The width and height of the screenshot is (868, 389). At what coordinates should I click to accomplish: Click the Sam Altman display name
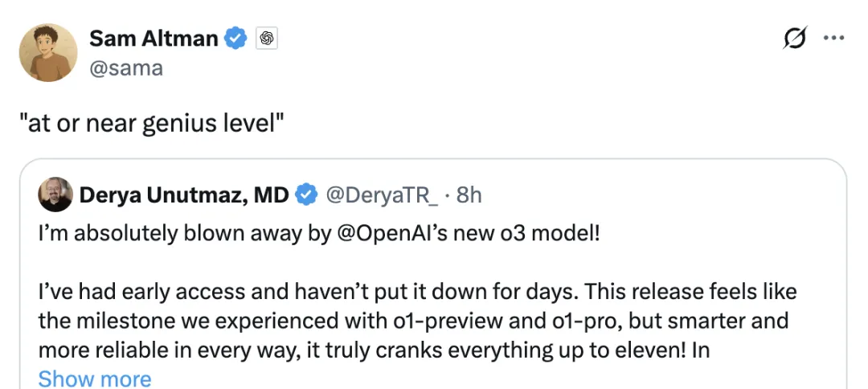click(153, 38)
